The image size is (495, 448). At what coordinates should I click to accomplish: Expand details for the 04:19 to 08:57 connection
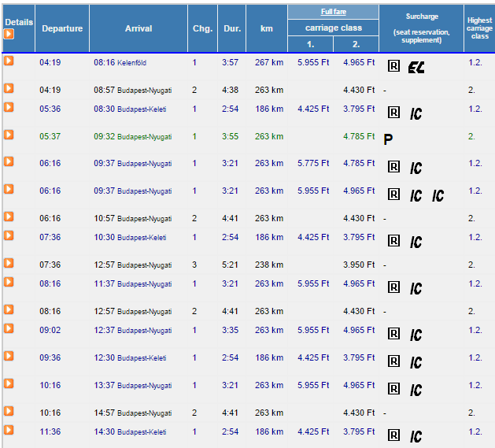click(9, 88)
